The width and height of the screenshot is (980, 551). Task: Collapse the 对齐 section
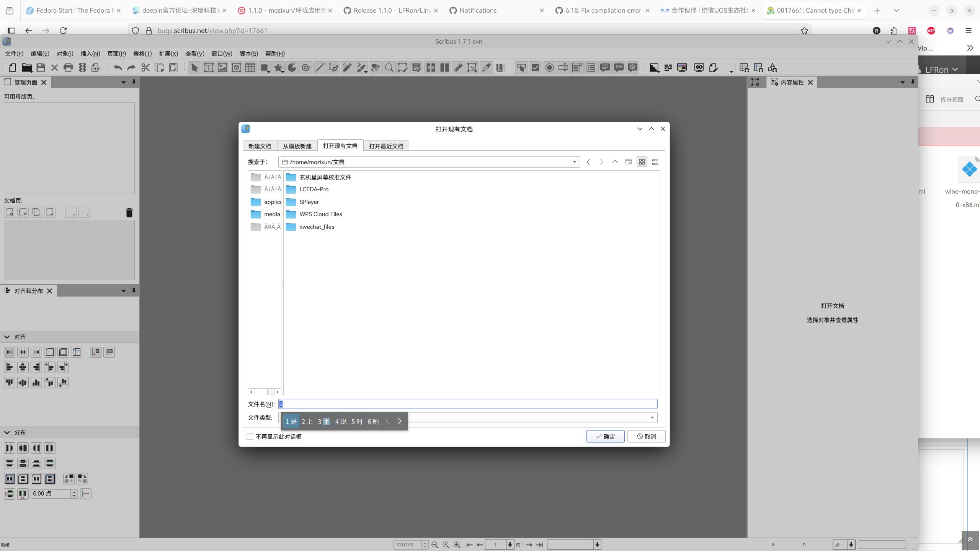(x=7, y=337)
